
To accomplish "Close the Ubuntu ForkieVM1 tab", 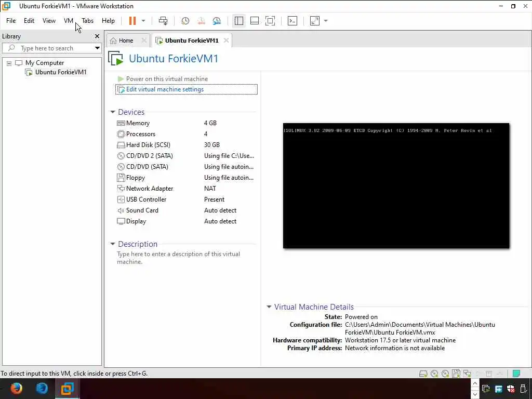I will (x=226, y=41).
